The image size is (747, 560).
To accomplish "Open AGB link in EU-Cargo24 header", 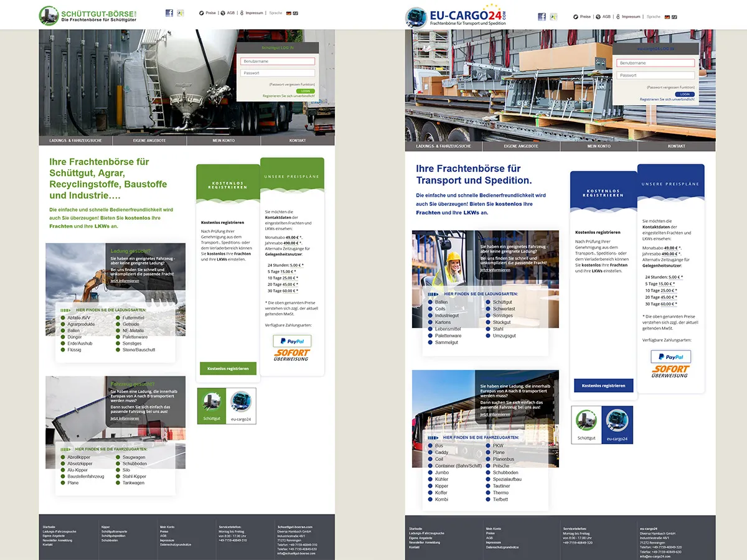I will tap(606, 17).
